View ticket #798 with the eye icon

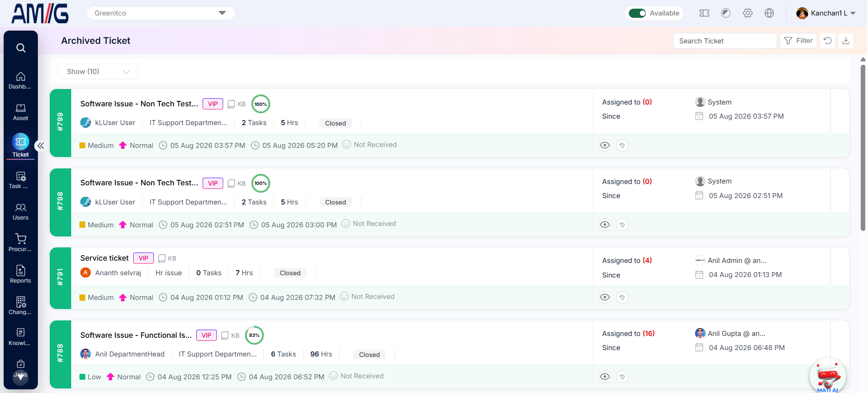tap(605, 225)
